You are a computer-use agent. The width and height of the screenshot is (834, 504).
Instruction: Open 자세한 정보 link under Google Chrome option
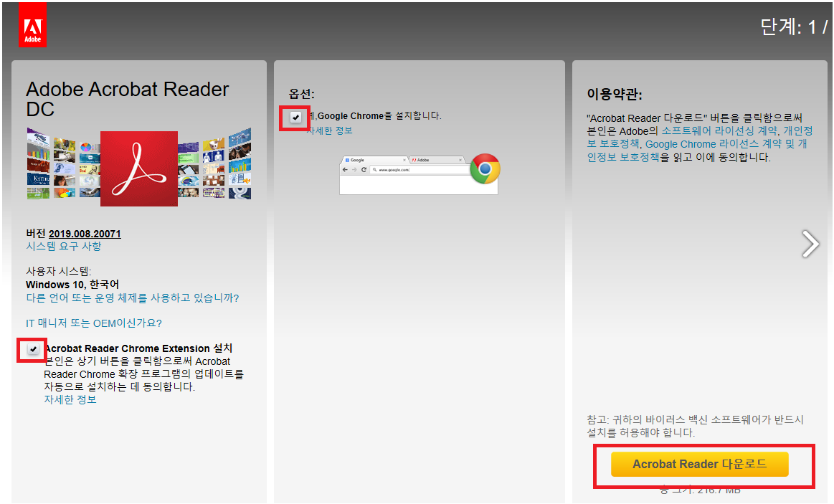[329, 130]
